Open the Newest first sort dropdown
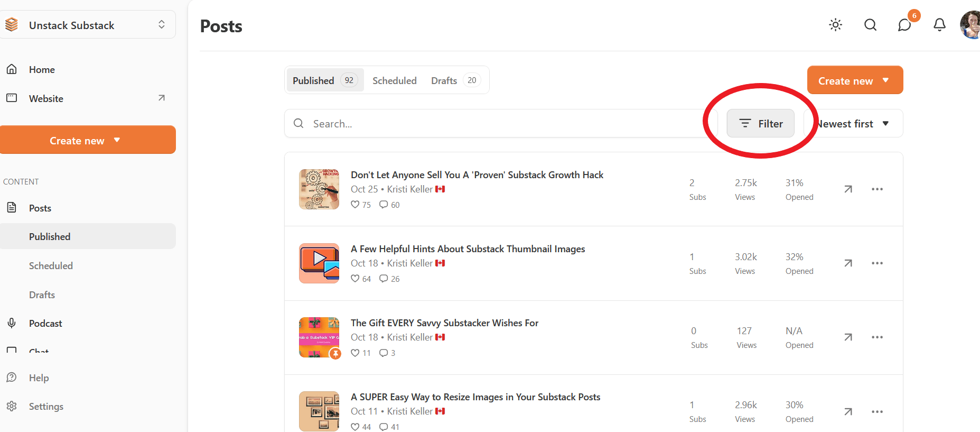980x432 pixels. click(853, 123)
